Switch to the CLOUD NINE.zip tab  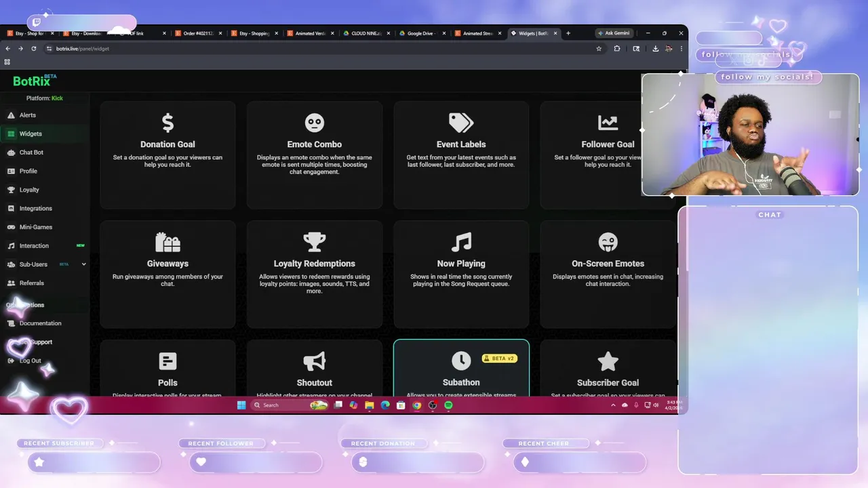coord(365,33)
